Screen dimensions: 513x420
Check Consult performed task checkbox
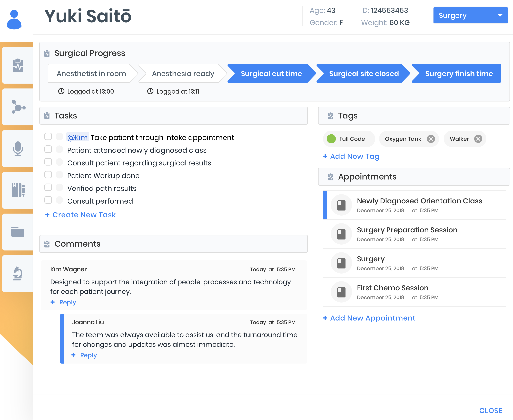click(x=48, y=200)
